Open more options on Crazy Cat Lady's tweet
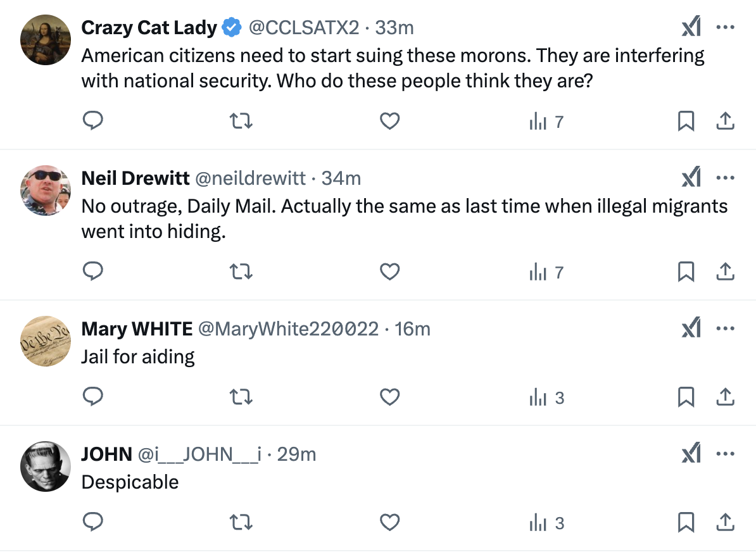This screenshot has height=557, width=756. pos(725,27)
